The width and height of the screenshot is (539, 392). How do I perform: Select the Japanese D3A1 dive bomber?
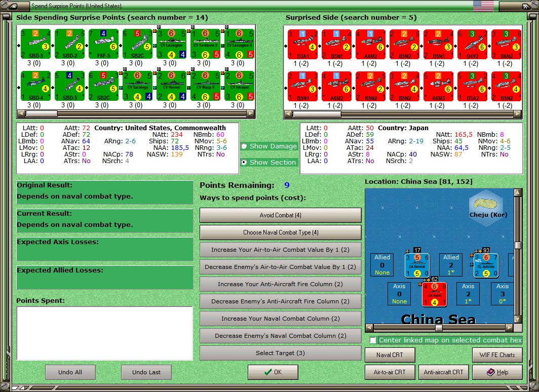click(x=302, y=45)
